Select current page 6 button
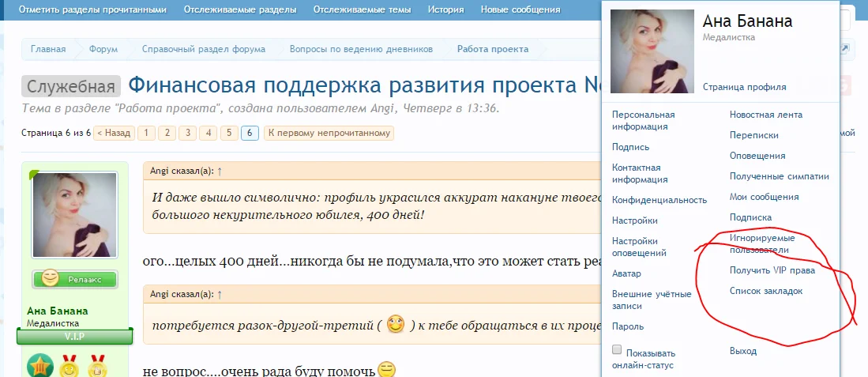 (250, 133)
